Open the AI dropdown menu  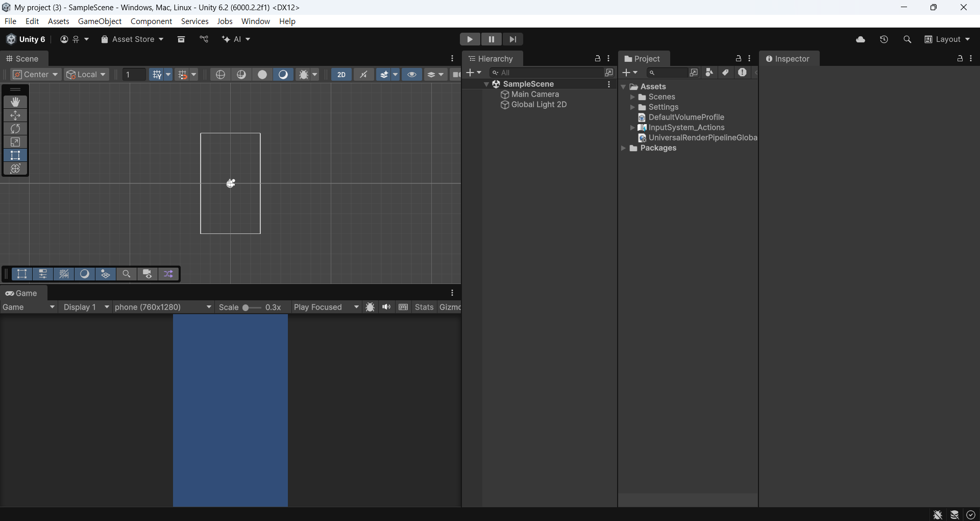[236, 39]
